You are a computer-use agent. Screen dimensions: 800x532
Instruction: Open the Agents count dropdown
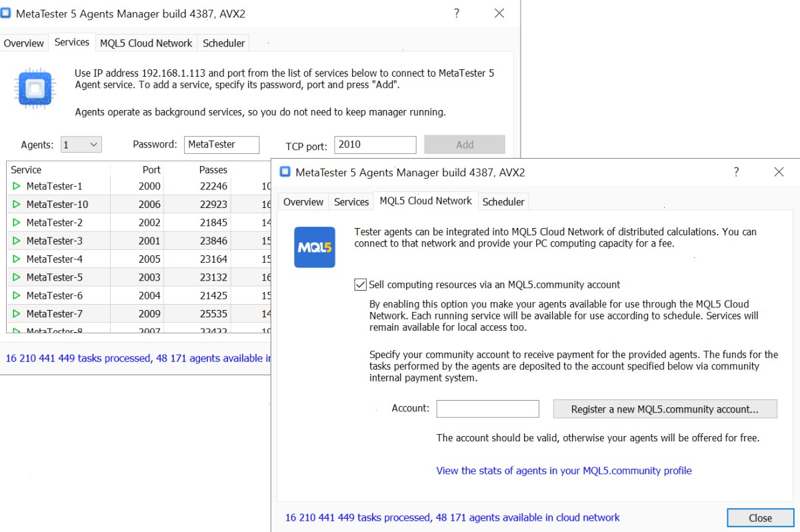[81, 144]
